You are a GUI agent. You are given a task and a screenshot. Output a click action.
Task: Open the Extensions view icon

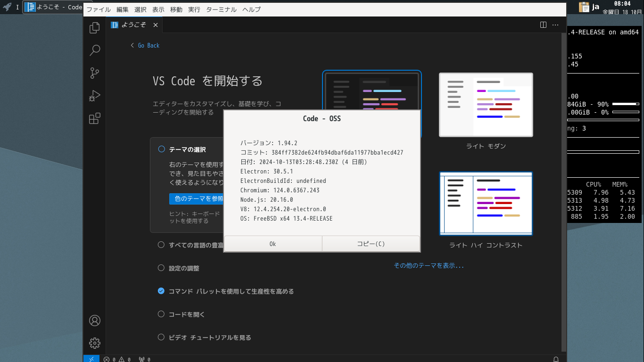point(95,118)
